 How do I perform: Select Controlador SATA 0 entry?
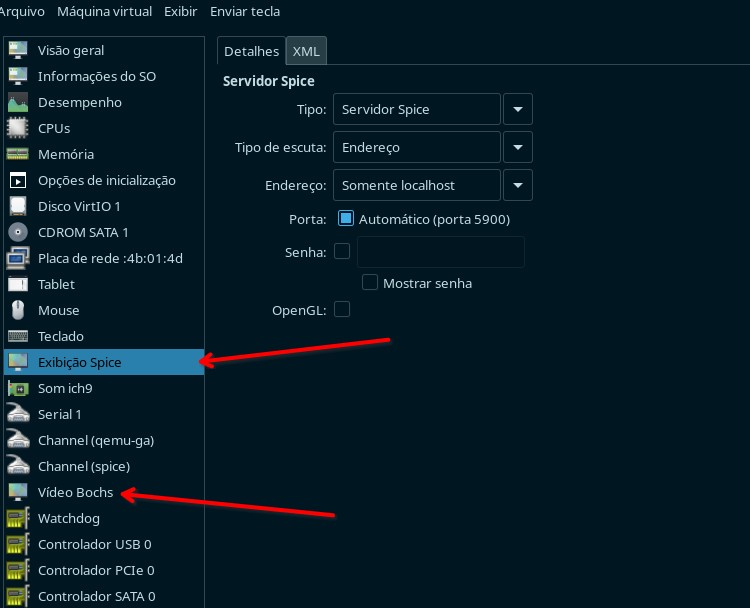104,596
